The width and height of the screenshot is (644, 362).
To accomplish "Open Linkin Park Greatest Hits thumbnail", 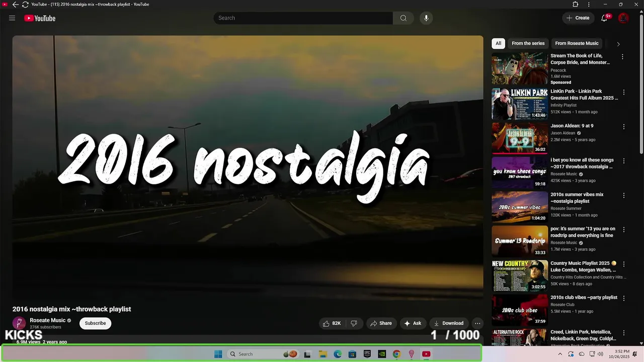I will pyautogui.click(x=520, y=104).
